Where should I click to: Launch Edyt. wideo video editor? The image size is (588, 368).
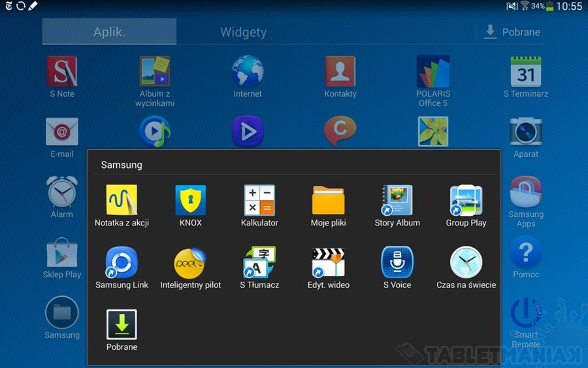pos(328,262)
